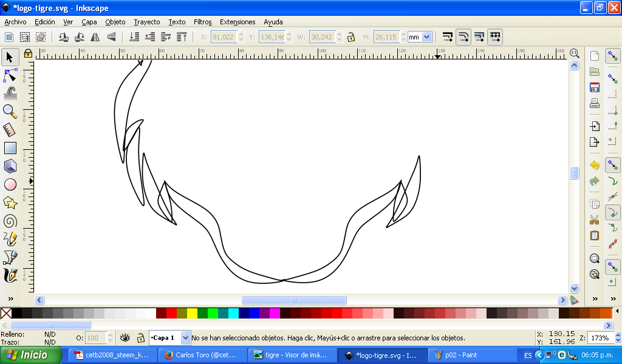Open the Edición menu
This screenshot has width=622, height=364.
[x=45, y=22]
